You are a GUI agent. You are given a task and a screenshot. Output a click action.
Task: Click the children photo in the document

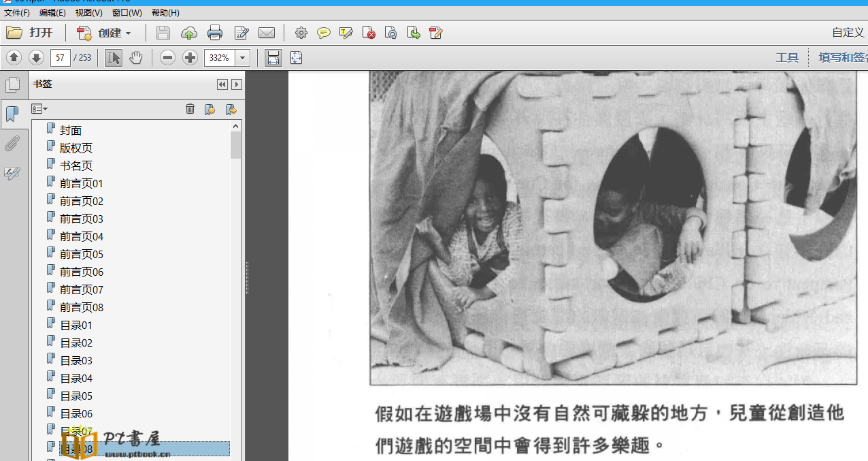coord(614,228)
